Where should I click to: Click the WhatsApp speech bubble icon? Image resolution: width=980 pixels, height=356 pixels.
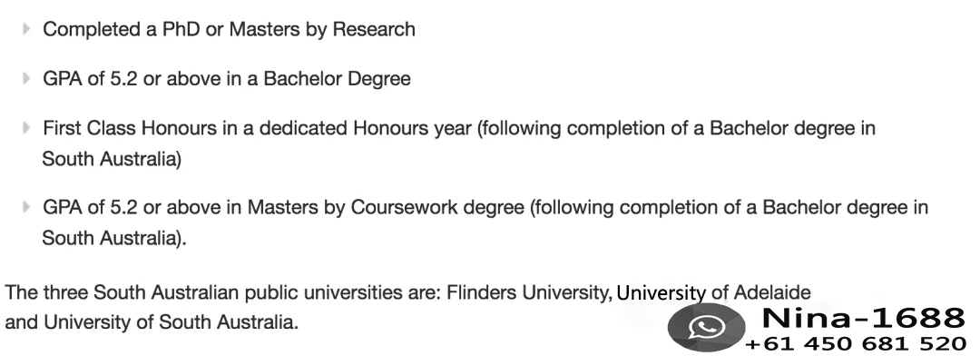point(706,327)
